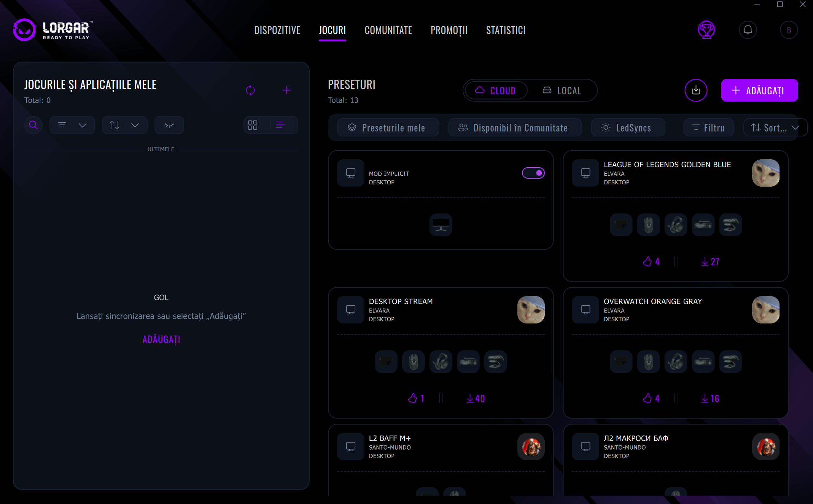Switch games list to grid view
The height and width of the screenshot is (504, 813).
(x=253, y=125)
